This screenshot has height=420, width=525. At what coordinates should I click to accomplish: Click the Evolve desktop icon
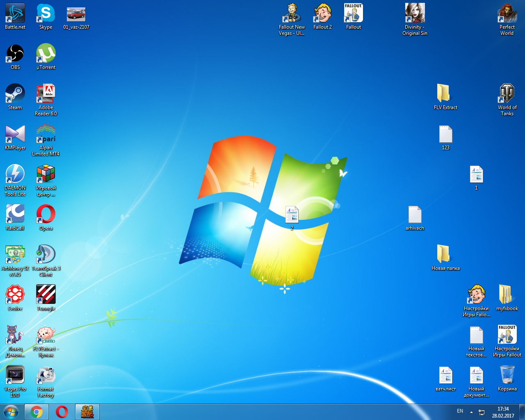(15, 298)
